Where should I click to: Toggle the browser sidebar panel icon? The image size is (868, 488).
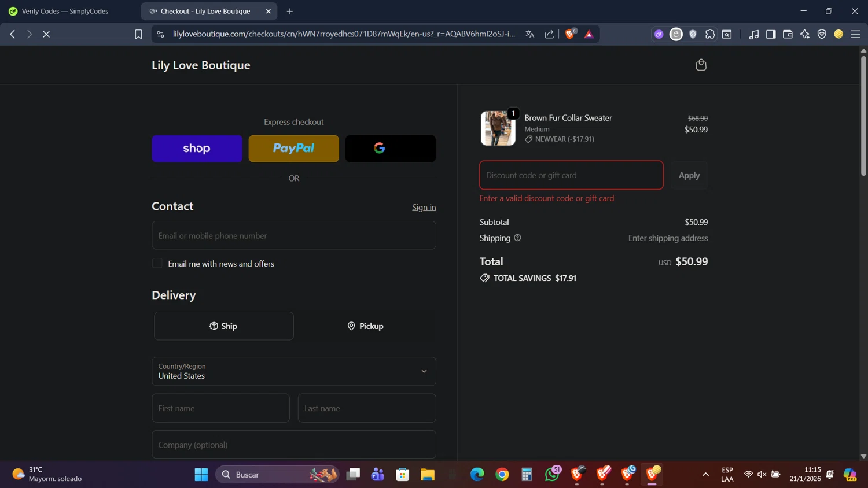pyautogui.click(x=771, y=34)
